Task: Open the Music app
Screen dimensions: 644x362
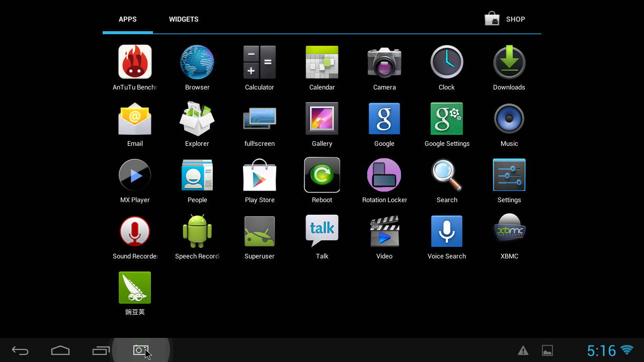Action: click(509, 119)
